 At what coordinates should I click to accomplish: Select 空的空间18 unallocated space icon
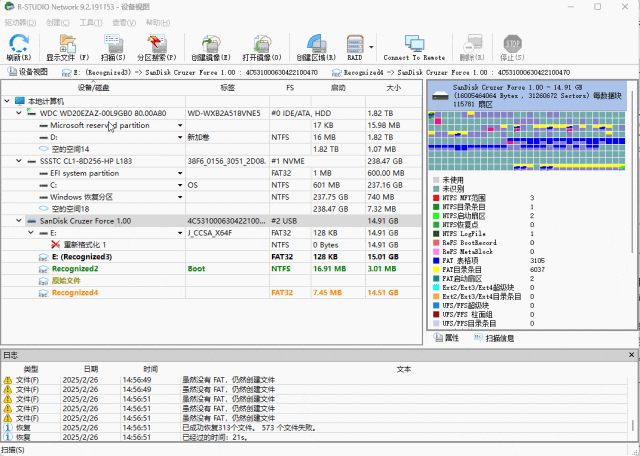44,209
